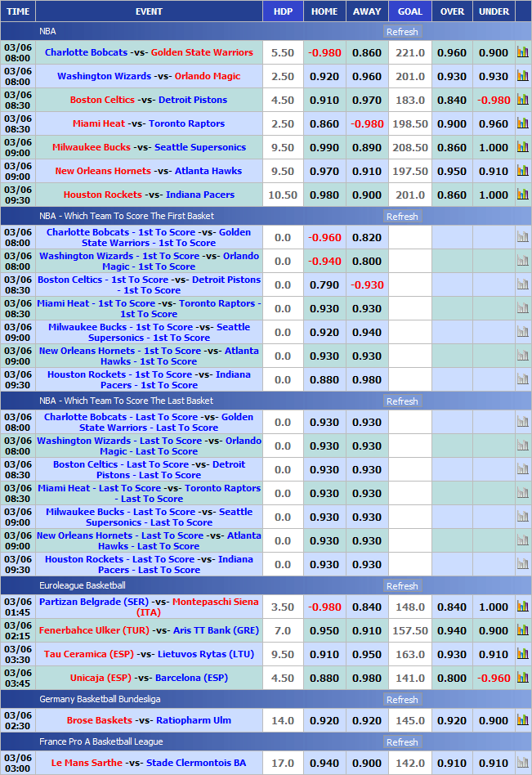Select home odds -0.980 for Charlotte Bobcats
Viewport: 532px width, 775px height.
(324, 53)
